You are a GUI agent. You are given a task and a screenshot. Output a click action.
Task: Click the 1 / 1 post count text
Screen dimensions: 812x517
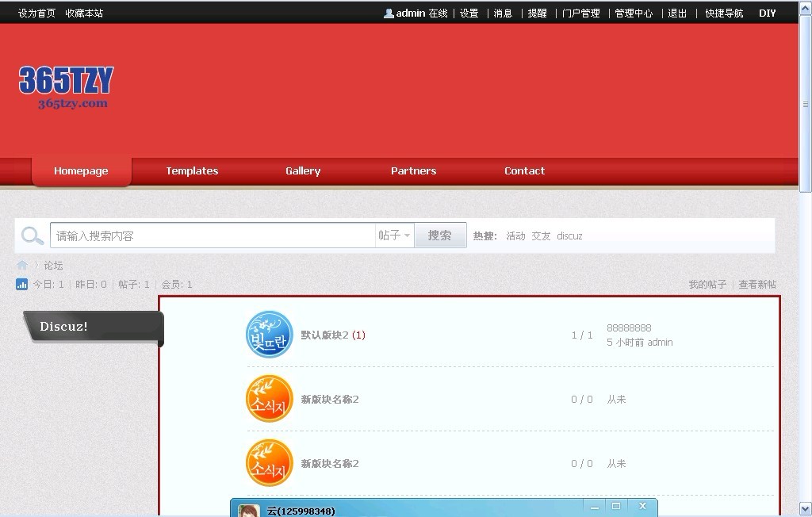point(582,335)
